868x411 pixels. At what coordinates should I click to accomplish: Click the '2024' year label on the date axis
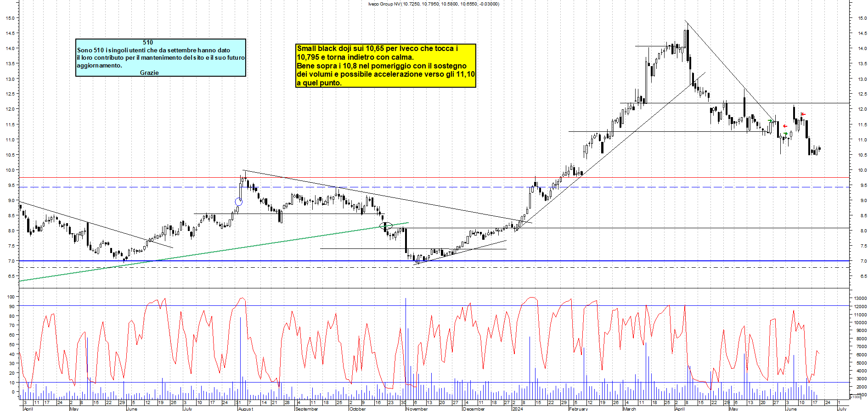point(518,409)
